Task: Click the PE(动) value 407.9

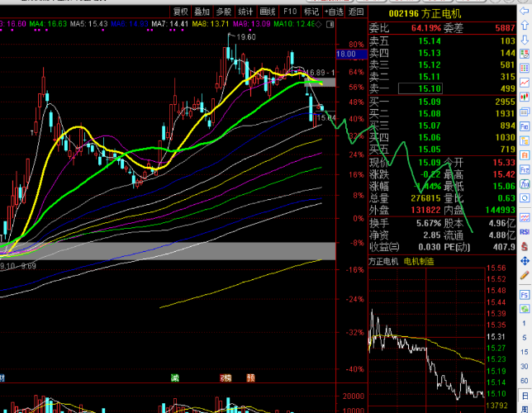Action: tap(504, 247)
